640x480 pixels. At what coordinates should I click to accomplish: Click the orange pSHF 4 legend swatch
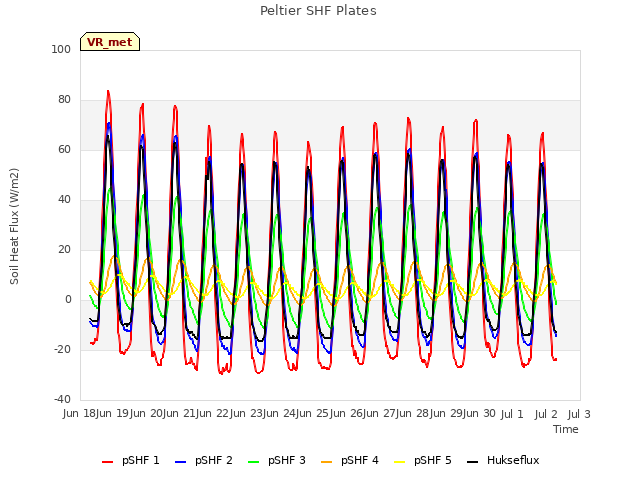(x=327, y=462)
